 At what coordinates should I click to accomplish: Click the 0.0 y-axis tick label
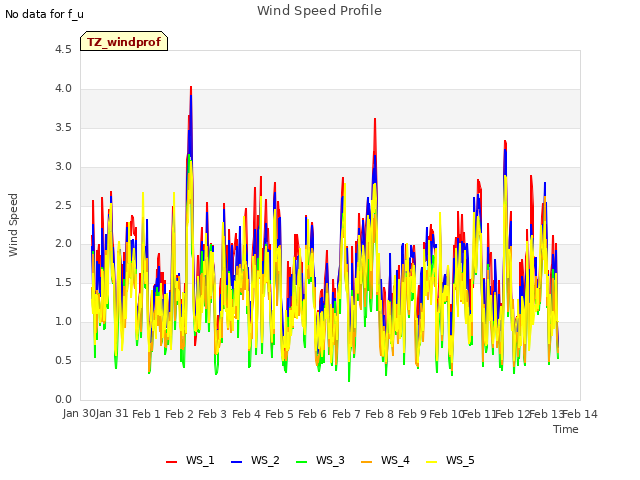[63, 399]
